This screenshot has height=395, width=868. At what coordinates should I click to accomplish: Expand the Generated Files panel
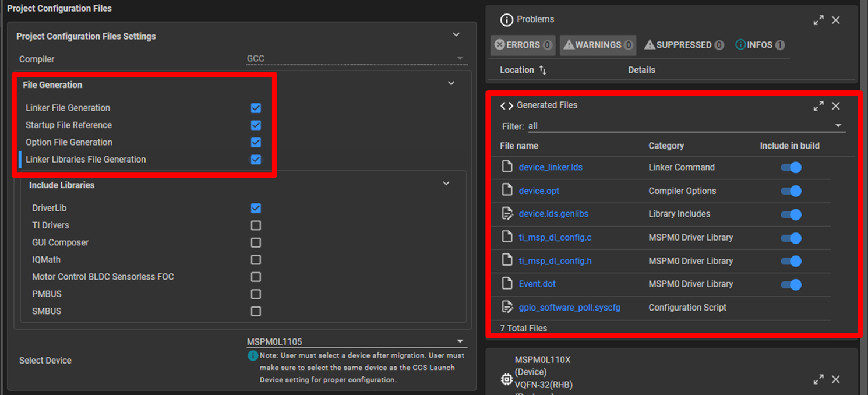(x=818, y=106)
